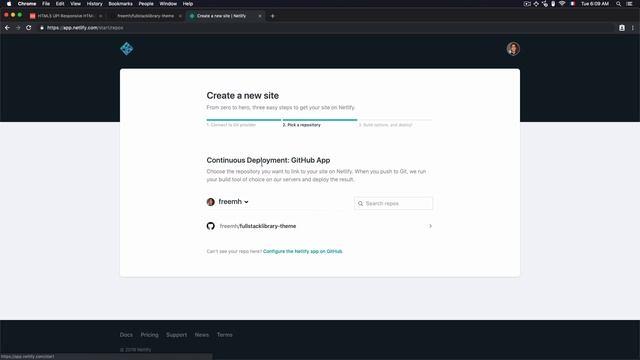Click the browser address bar URL
The height and width of the screenshot is (360, 640).
point(85,28)
